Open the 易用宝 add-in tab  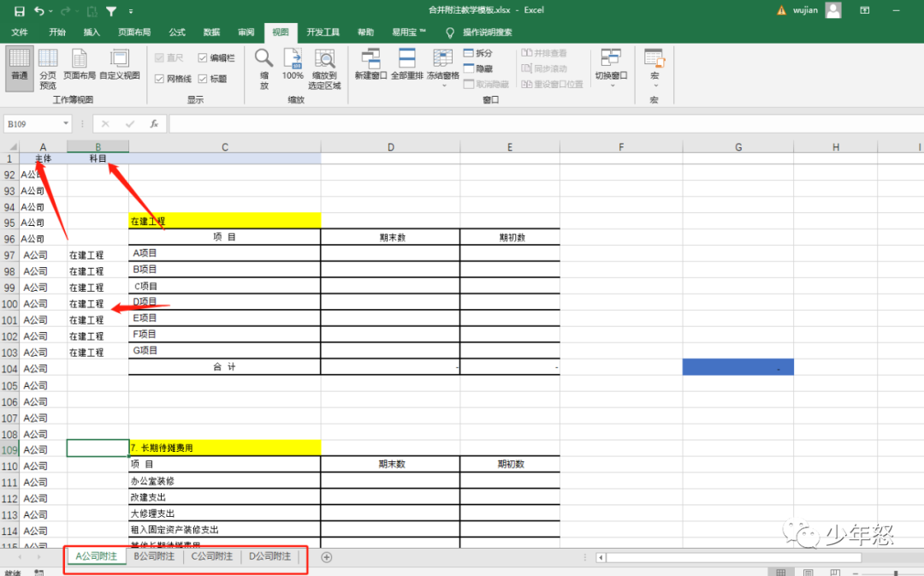(x=408, y=33)
